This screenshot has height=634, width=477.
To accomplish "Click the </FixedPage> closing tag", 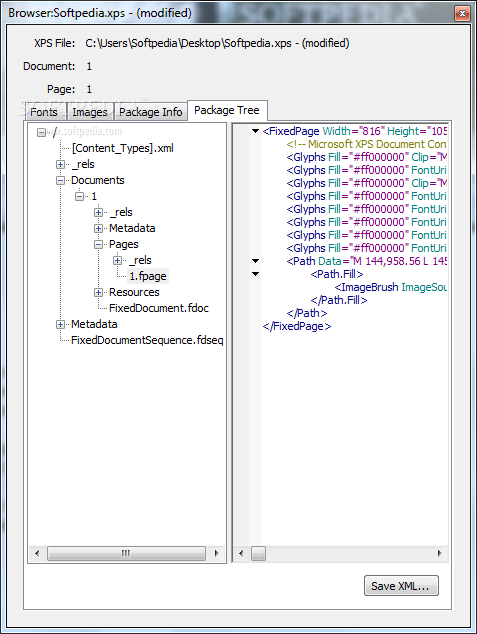I will pyautogui.click(x=297, y=326).
